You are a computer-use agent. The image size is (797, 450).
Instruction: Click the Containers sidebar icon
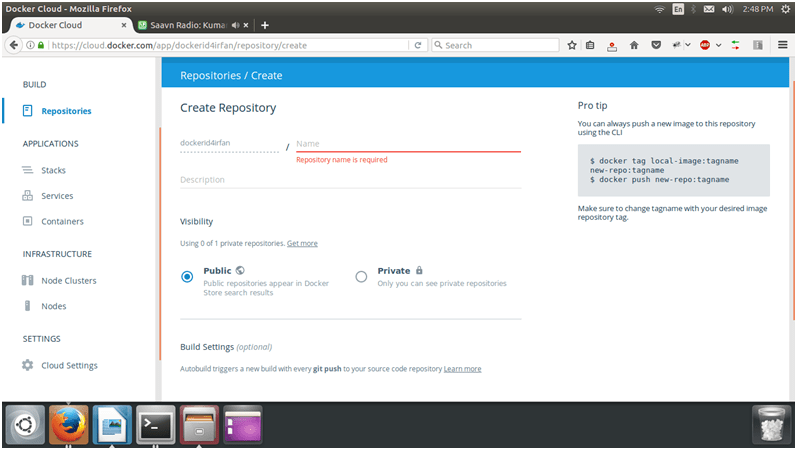27,221
